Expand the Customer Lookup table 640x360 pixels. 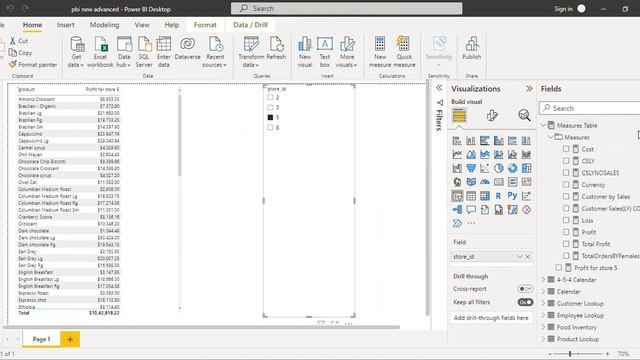click(x=544, y=303)
